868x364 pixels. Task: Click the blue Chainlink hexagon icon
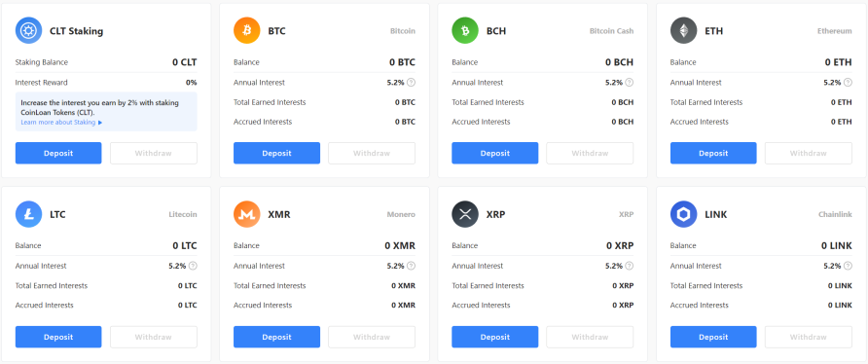pyautogui.click(x=684, y=214)
